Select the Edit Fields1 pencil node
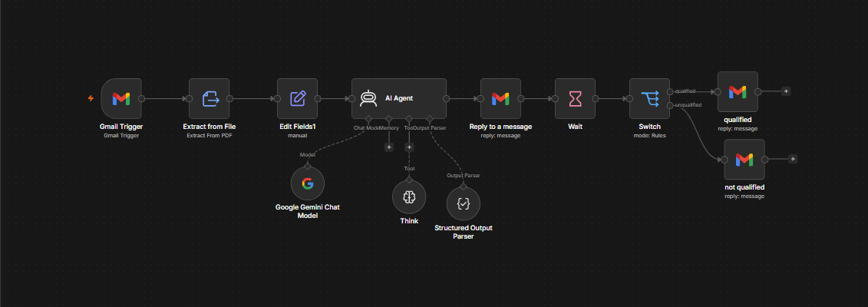868x307 pixels. click(x=298, y=98)
